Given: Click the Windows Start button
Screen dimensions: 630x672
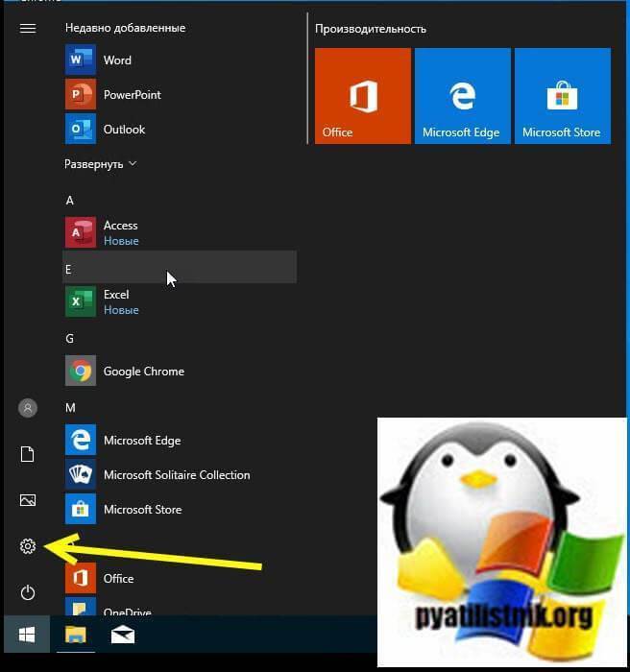Looking at the screenshot, I should [x=27, y=635].
